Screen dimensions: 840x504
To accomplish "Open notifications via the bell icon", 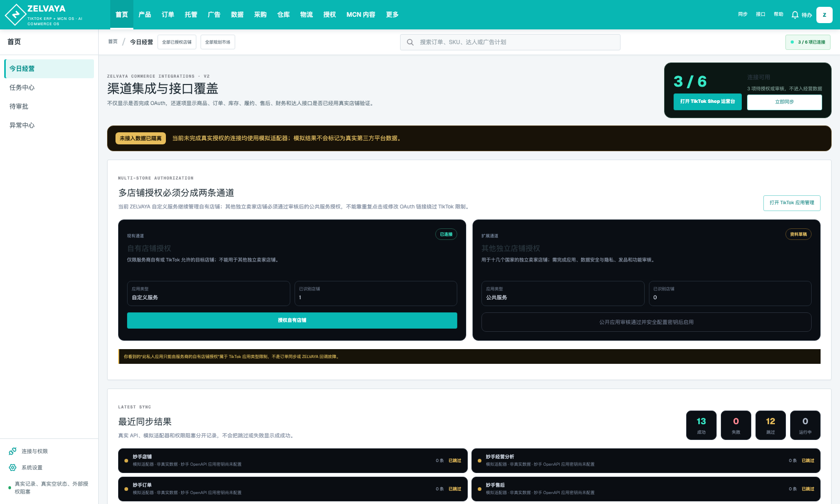I will coord(795,15).
